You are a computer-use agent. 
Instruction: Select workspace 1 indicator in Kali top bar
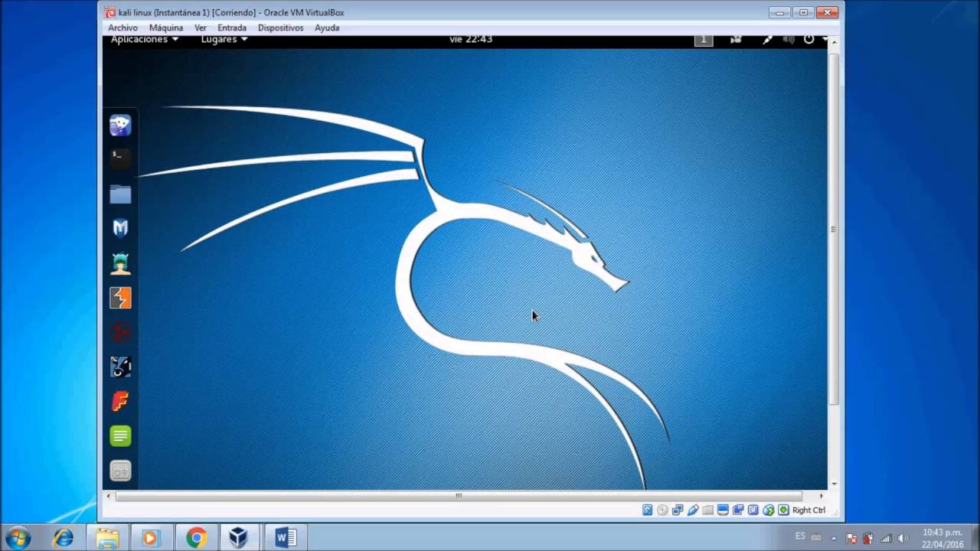pyautogui.click(x=704, y=40)
